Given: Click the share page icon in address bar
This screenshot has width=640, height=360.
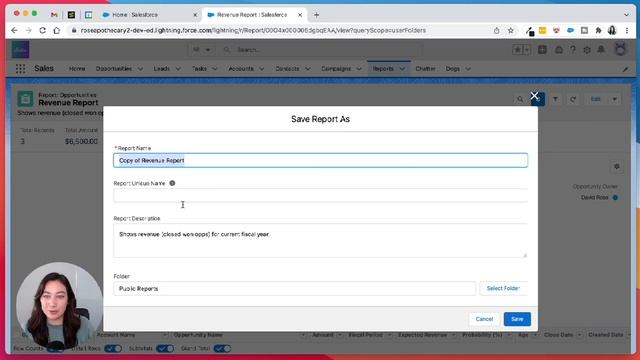Looking at the screenshot, I should [496, 31].
